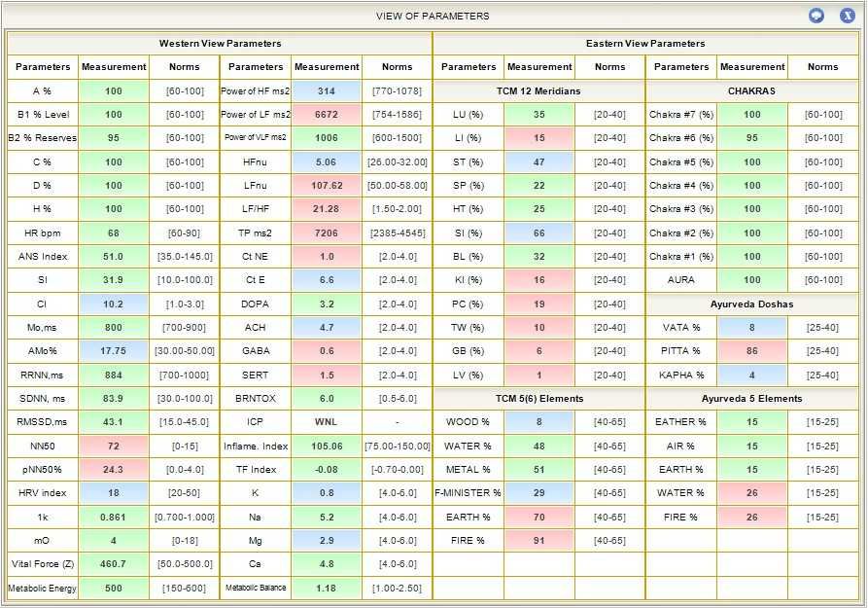
Task: Select the Metabolic Balance value 1.18
Action: click(327, 588)
